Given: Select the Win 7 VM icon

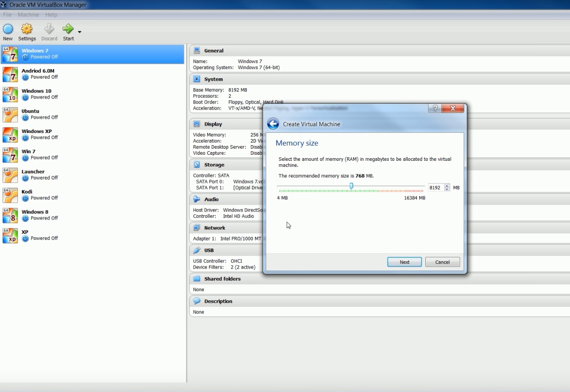Looking at the screenshot, I should pos(10,155).
